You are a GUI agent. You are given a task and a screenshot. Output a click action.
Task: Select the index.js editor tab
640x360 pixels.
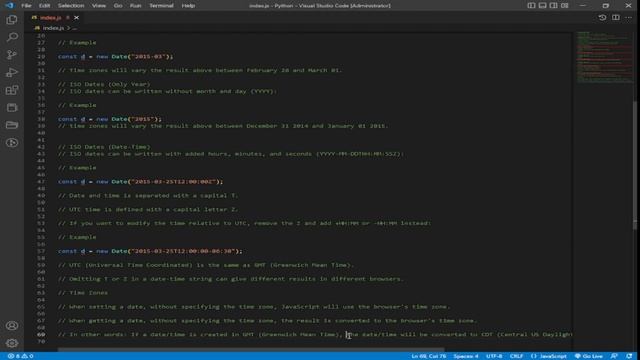(x=55, y=18)
